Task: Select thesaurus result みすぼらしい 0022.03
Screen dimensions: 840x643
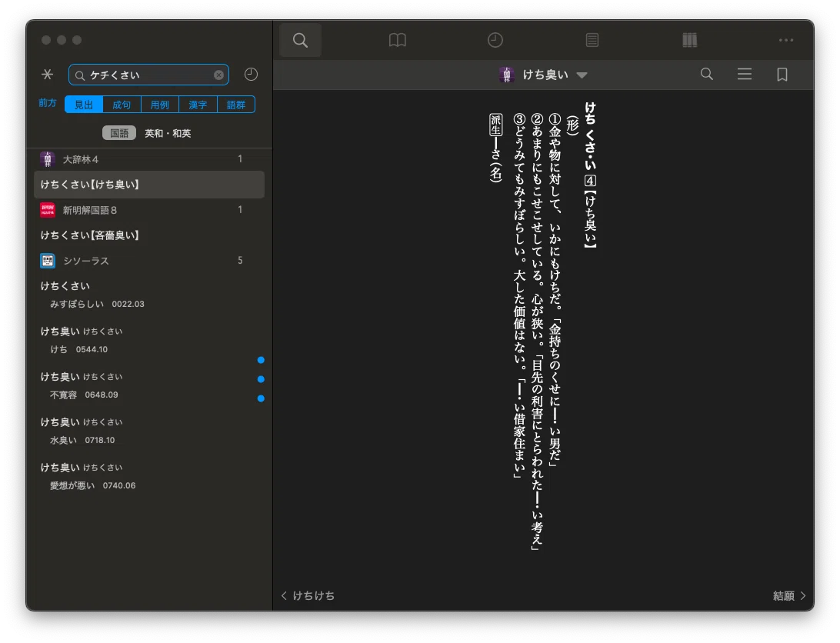Action: 149,295
